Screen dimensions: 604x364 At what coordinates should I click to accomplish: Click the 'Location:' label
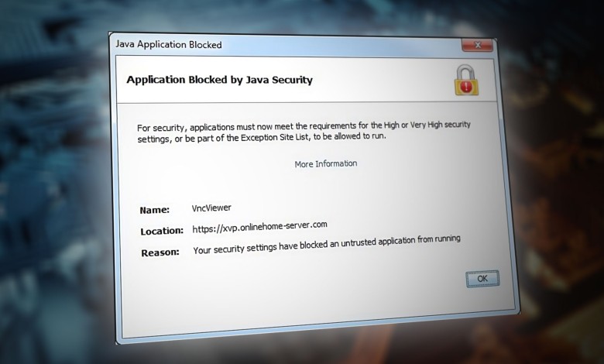[162, 231]
